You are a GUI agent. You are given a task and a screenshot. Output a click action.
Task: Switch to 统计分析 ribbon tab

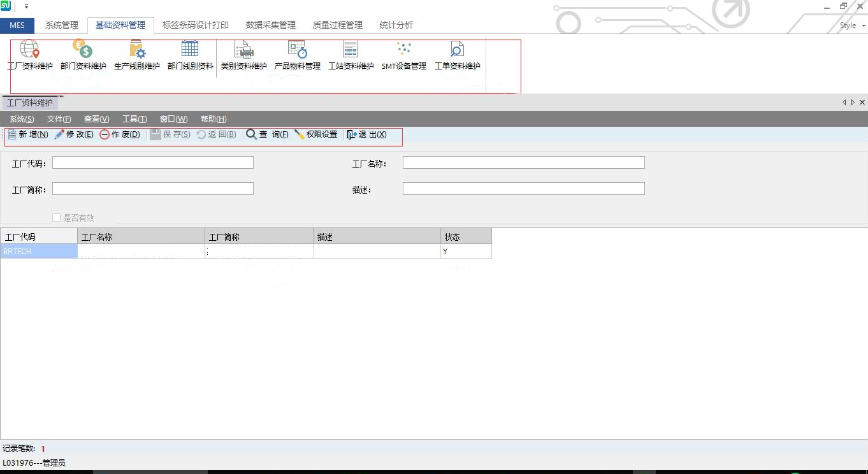click(x=396, y=25)
